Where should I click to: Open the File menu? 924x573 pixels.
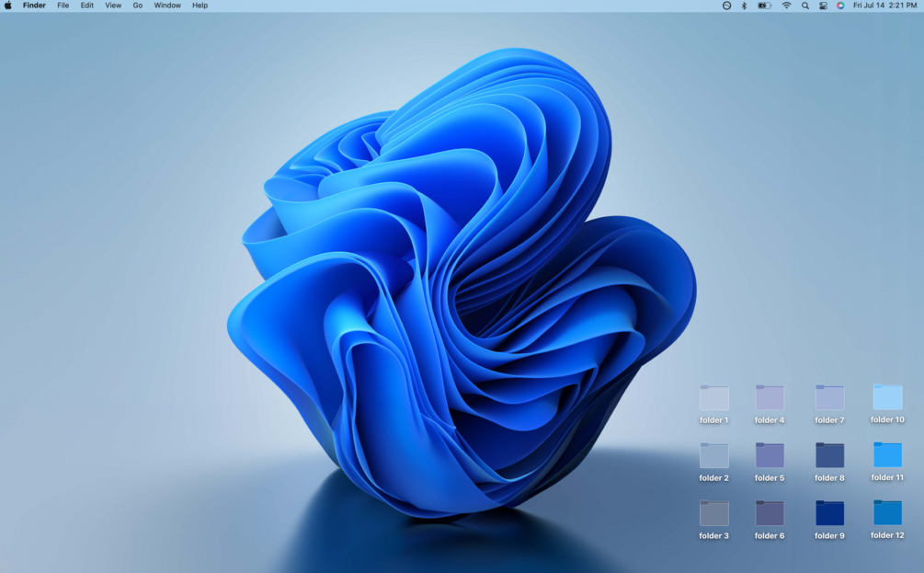(x=63, y=6)
